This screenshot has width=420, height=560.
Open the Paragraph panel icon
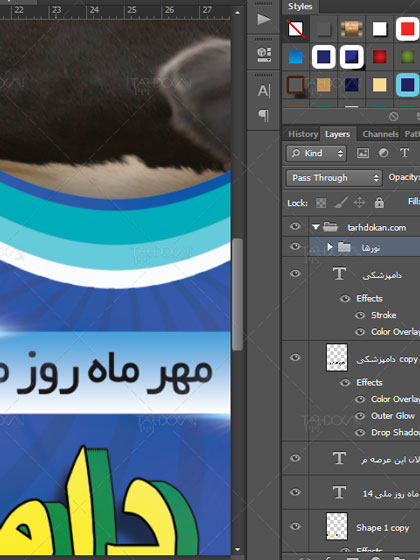tap(264, 115)
